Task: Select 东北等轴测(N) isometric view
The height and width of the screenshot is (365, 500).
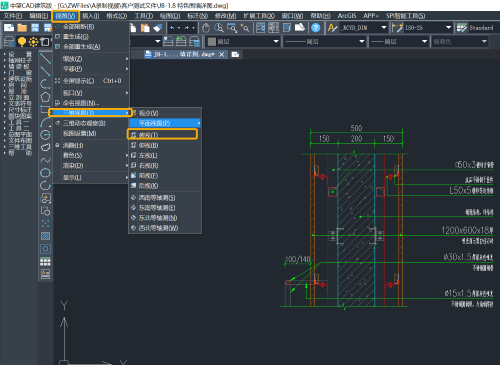Action: coord(165,218)
